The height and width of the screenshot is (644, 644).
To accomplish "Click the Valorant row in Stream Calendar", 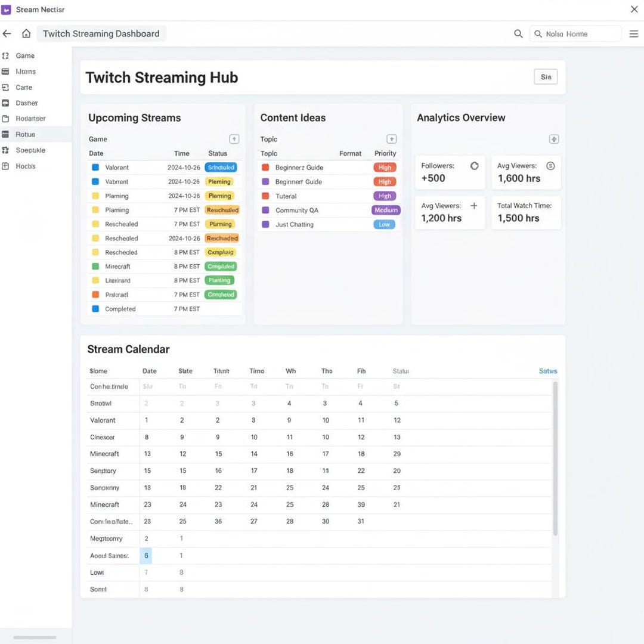I will click(x=319, y=420).
